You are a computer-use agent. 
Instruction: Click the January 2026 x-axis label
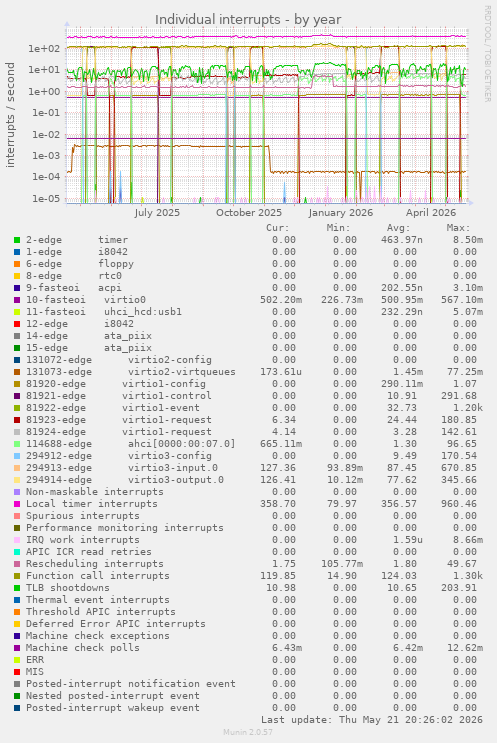341,213
